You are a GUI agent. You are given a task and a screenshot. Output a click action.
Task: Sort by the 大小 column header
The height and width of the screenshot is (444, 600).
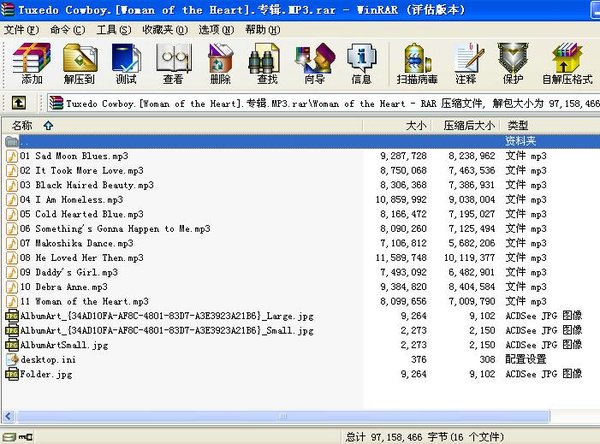[x=397, y=125]
